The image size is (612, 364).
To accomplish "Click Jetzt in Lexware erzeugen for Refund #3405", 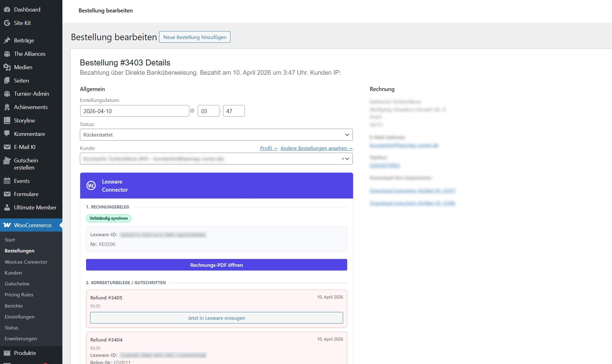I will (216, 318).
